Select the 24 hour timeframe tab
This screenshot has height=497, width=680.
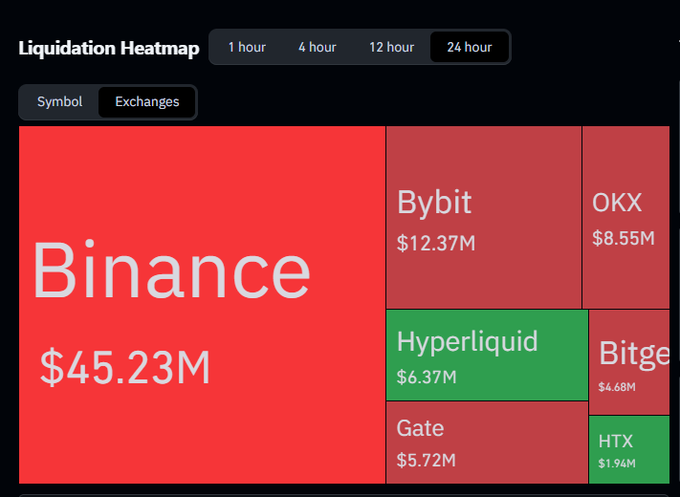point(469,47)
